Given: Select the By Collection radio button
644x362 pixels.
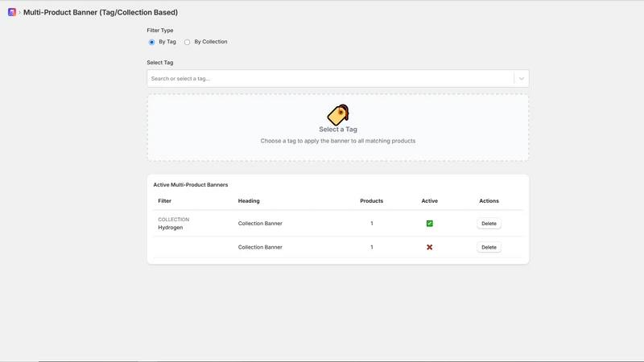Looking at the screenshot, I should click(x=187, y=42).
